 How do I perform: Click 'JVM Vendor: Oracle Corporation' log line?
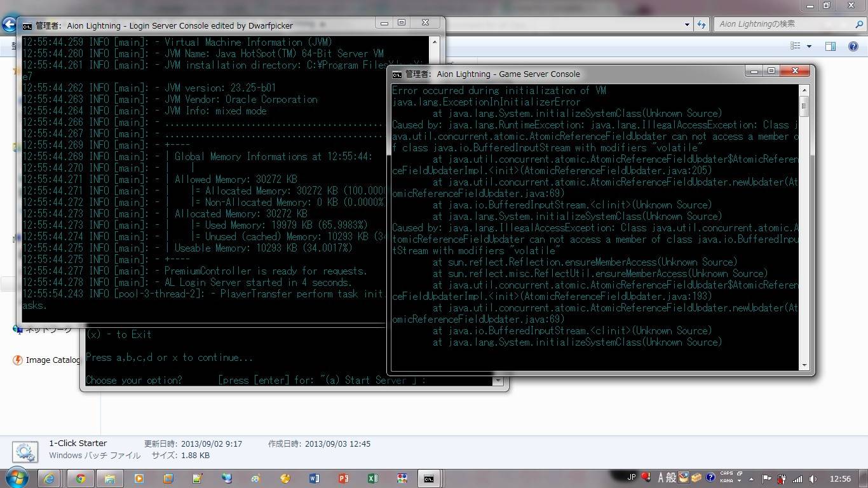(241, 99)
